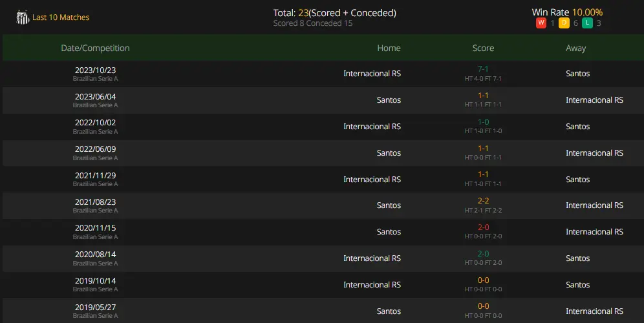Click the red 2-0 score on 2020/11/15
Viewport: 644px width, 323px height.
[483, 227]
